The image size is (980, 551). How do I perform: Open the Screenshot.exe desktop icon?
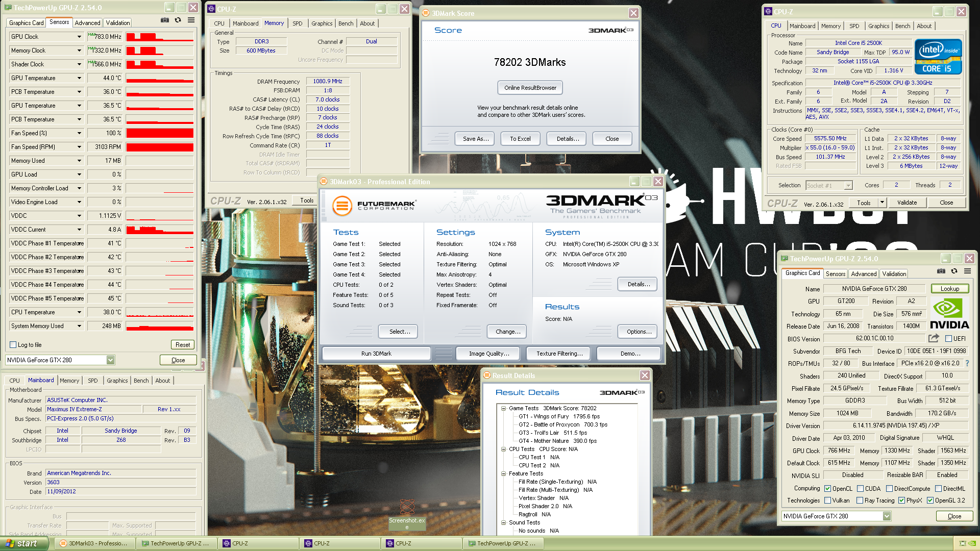pos(407,514)
